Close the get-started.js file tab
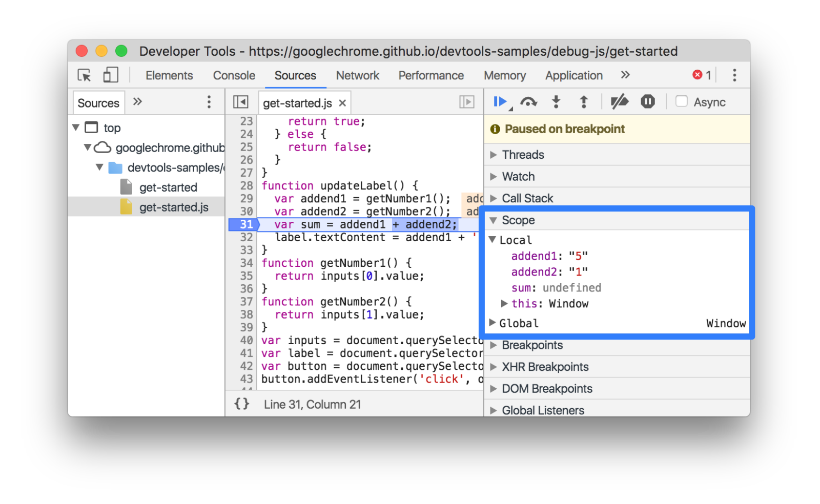 pyautogui.click(x=342, y=103)
